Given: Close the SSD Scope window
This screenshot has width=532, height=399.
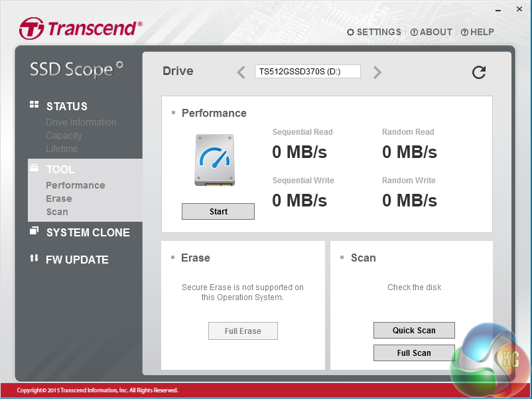Looking at the screenshot, I should [519, 9].
